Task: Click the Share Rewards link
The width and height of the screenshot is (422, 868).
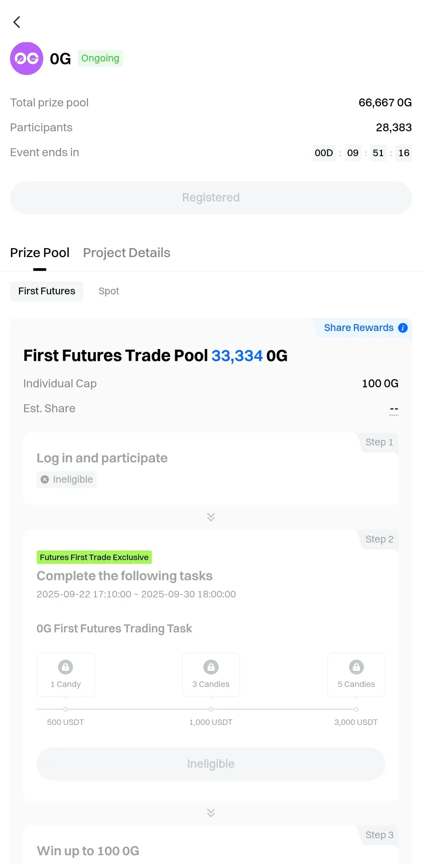Action: [359, 328]
